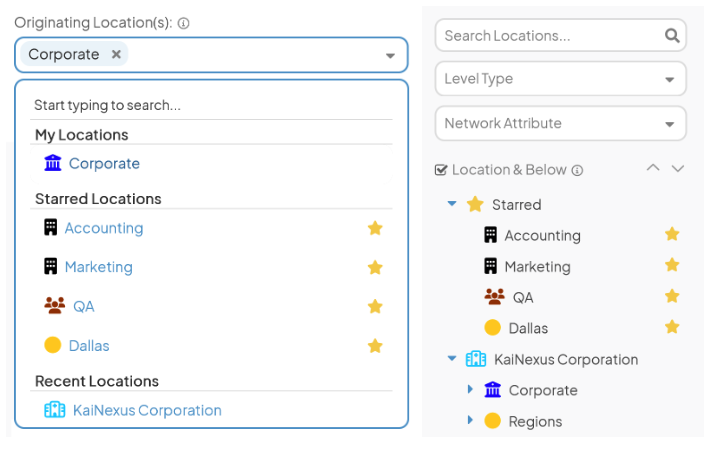
Task: Unstar Accounting in the dropdown list
Action: click(x=375, y=228)
